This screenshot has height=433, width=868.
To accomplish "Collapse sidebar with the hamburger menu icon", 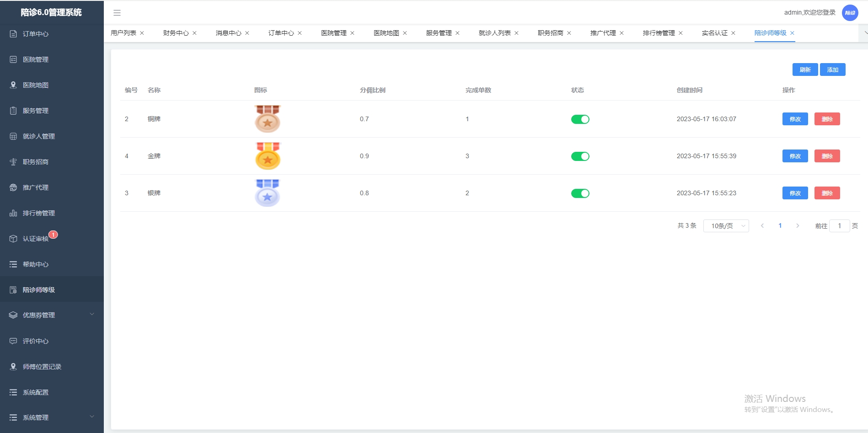I will coord(117,13).
